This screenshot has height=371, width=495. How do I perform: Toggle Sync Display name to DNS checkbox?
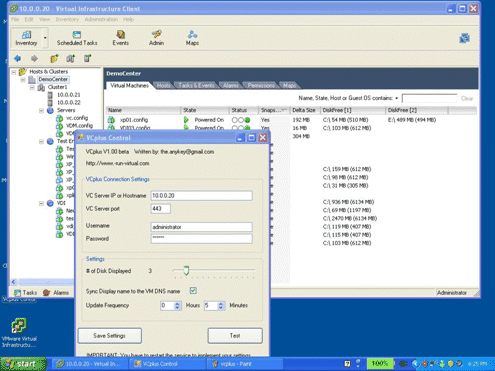pyautogui.click(x=193, y=291)
